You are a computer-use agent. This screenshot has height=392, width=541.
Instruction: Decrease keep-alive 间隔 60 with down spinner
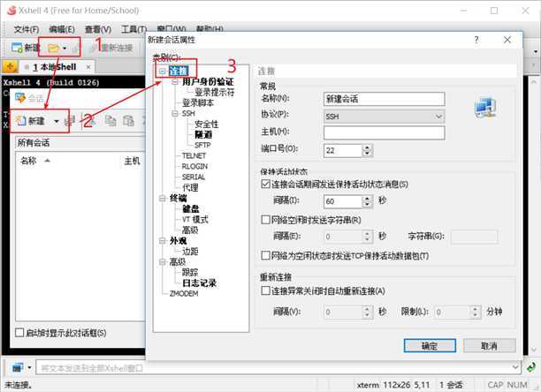pos(367,205)
